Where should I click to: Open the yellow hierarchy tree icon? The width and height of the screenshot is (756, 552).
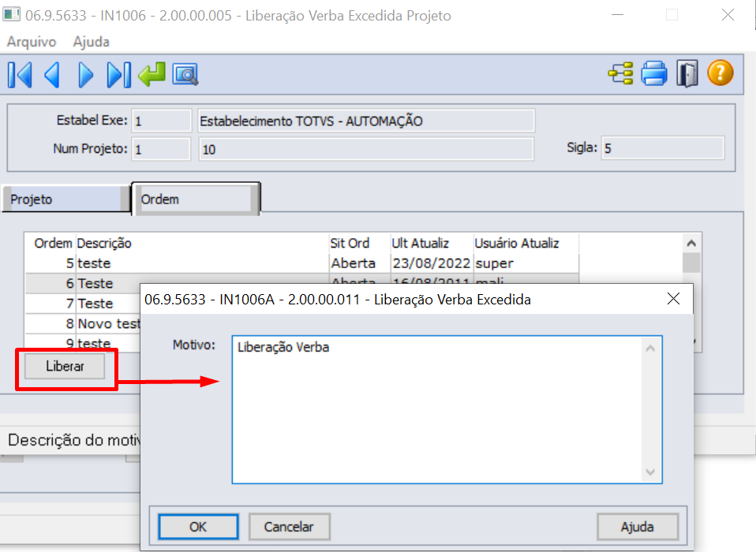[x=620, y=73]
